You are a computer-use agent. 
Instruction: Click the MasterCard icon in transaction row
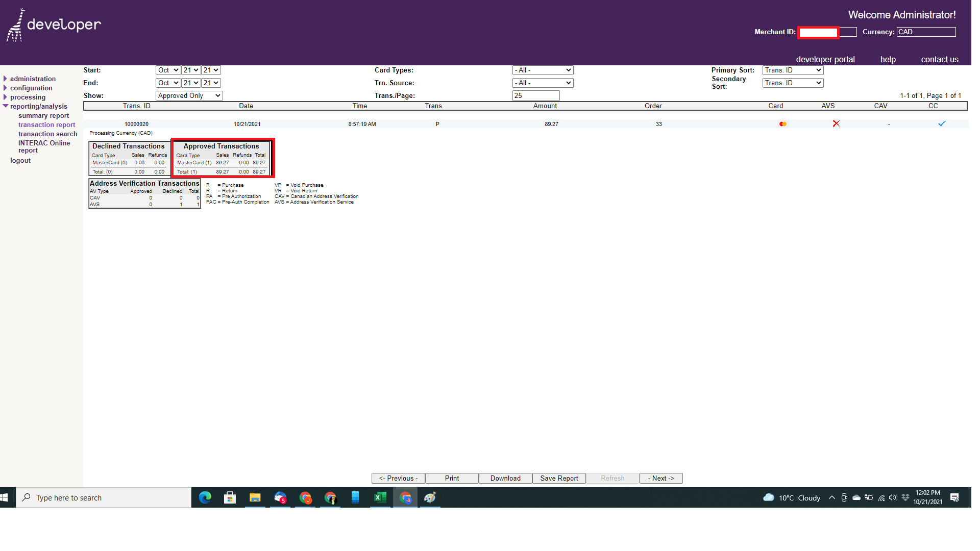tap(782, 124)
